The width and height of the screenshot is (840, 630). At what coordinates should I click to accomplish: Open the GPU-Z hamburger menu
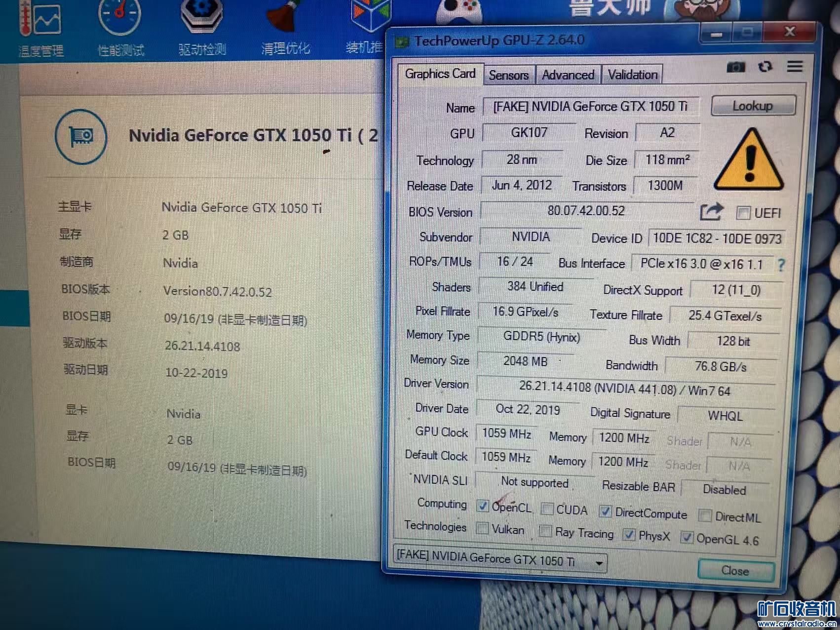(x=795, y=66)
